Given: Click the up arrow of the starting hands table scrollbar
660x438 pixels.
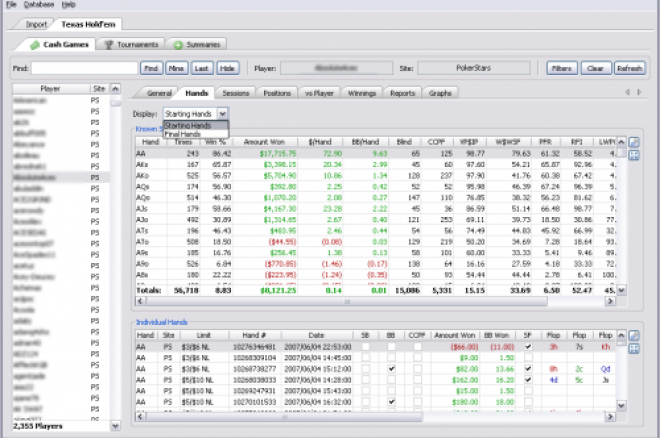Looking at the screenshot, I should tap(621, 142).
